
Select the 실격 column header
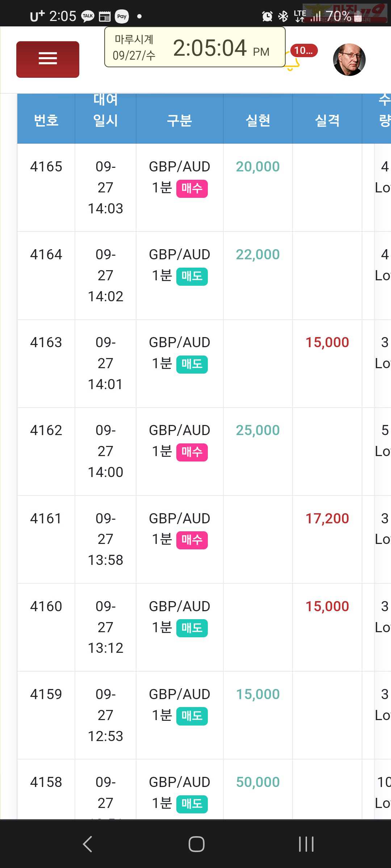[x=327, y=120]
